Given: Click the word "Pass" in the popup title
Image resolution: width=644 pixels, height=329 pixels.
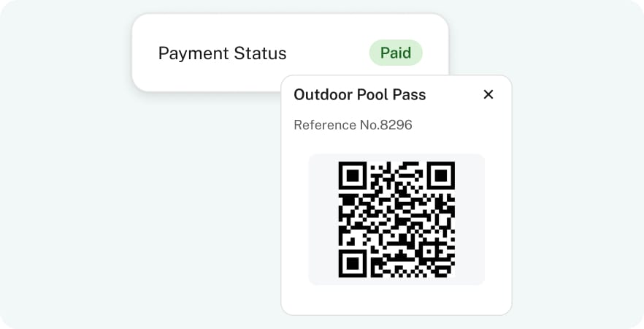Looking at the screenshot, I should point(410,94).
